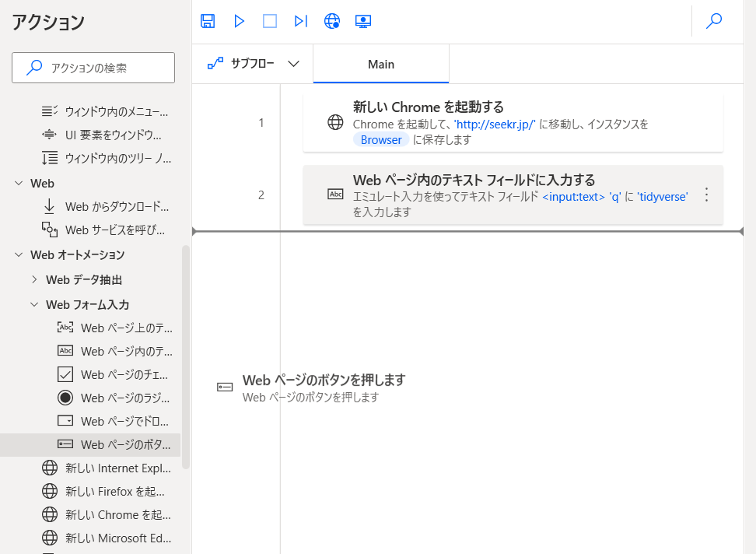Run next action with the step icon

pos(300,21)
